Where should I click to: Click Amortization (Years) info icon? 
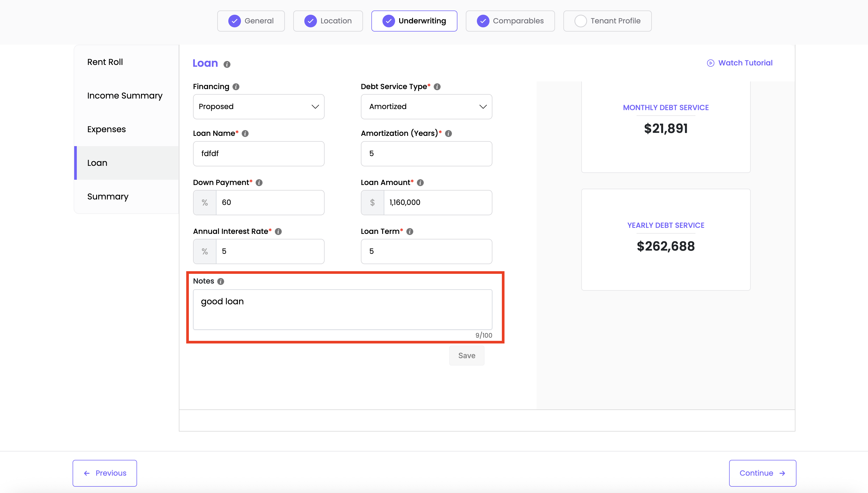click(448, 133)
